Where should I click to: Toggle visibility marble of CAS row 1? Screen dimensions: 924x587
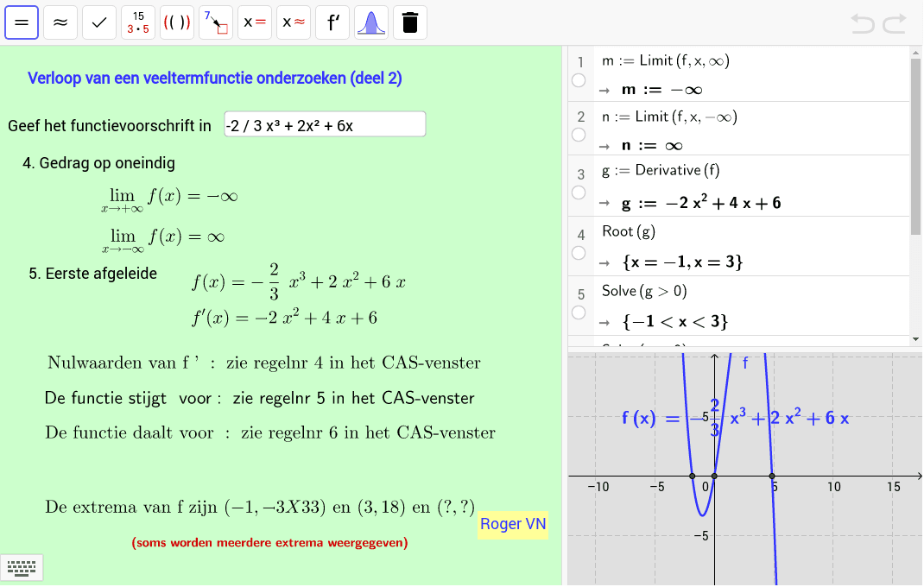coord(579,80)
